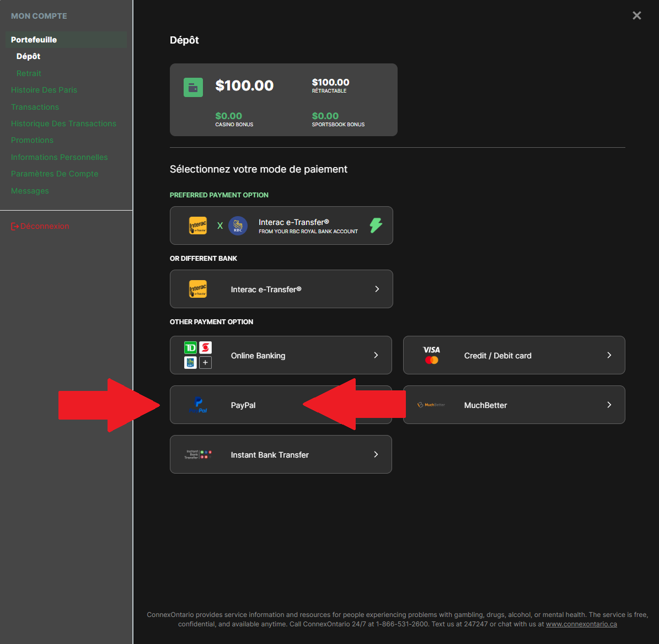Open the www.connexontario.ca link
This screenshot has height=644, width=659.
581,624
